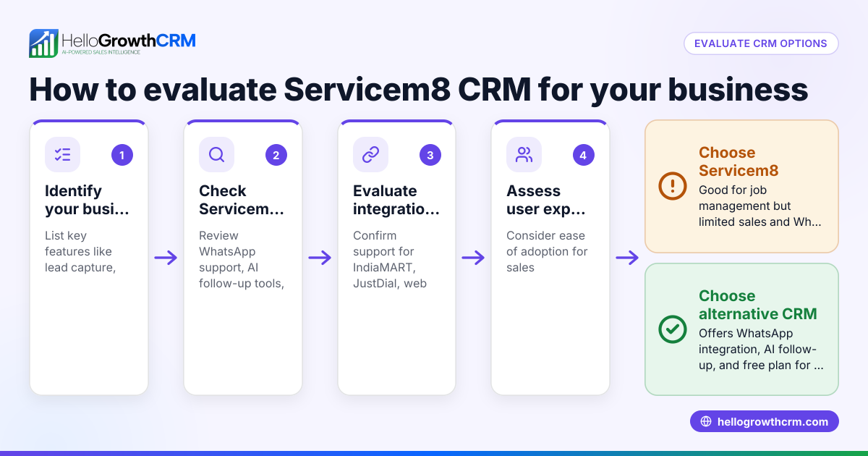The width and height of the screenshot is (868, 456).
Task: Click the 'Evaluate CRM Options' pill button
Action: point(761,43)
